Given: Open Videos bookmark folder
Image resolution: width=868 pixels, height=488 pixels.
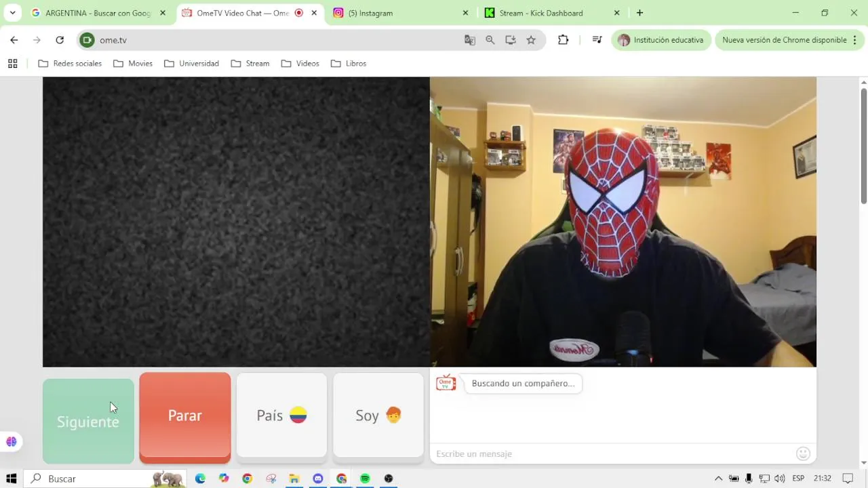Looking at the screenshot, I should pos(300,64).
